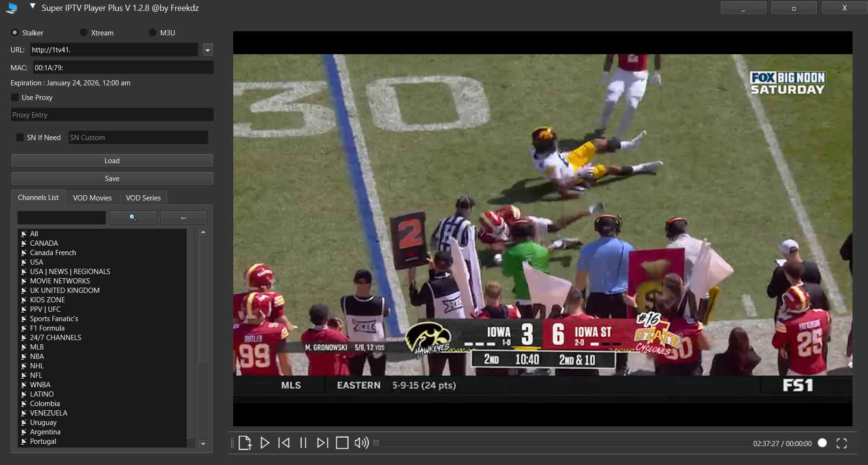The image size is (868, 465).
Task: Open the KIDS ZONE category
Action: pos(102,299)
